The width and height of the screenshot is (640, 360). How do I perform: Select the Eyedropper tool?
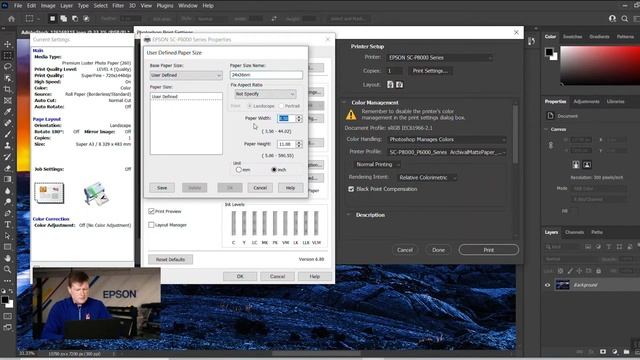point(7,111)
